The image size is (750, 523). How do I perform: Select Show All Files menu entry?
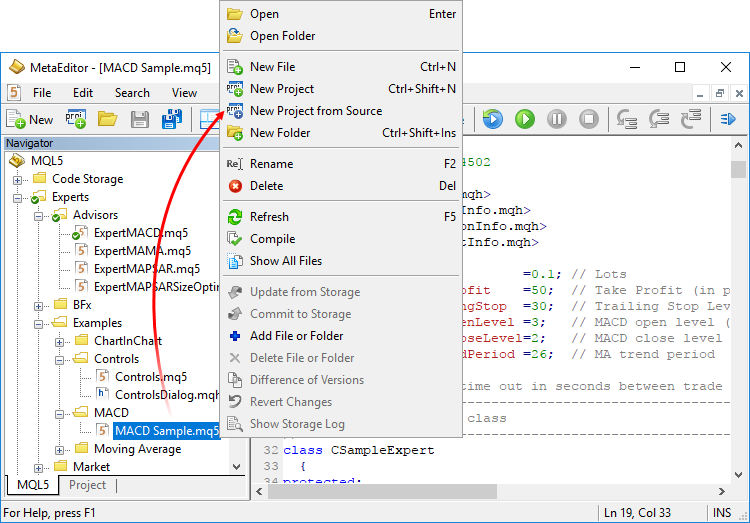pyautogui.click(x=285, y=261)
